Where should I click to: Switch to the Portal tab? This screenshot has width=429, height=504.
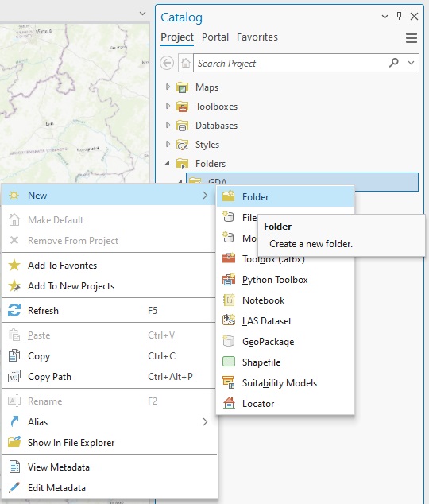215,37
